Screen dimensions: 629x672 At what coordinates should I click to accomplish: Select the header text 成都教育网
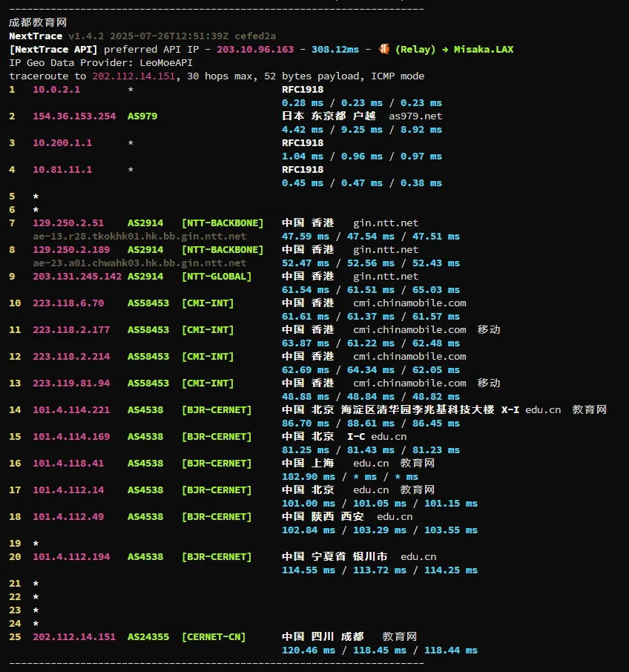tap(38, 23)
